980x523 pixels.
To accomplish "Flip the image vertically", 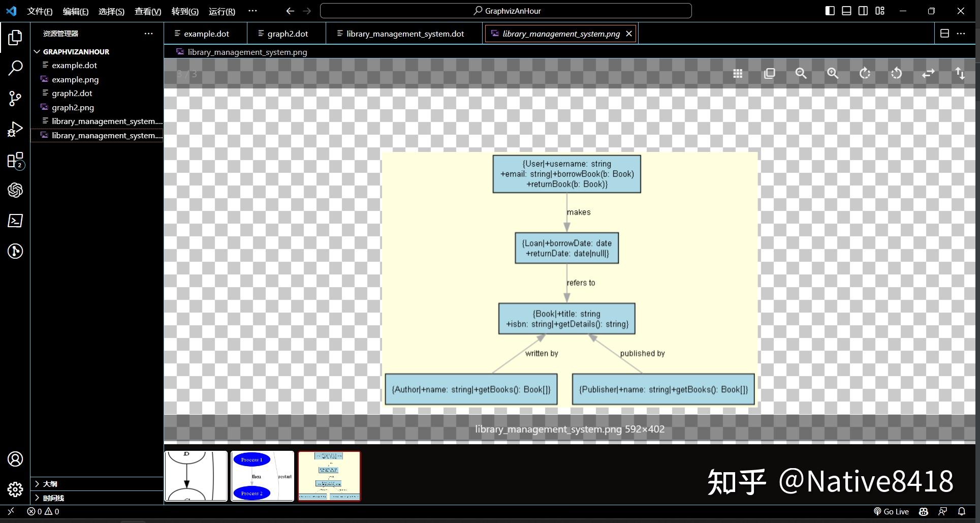I will [961, 73].
